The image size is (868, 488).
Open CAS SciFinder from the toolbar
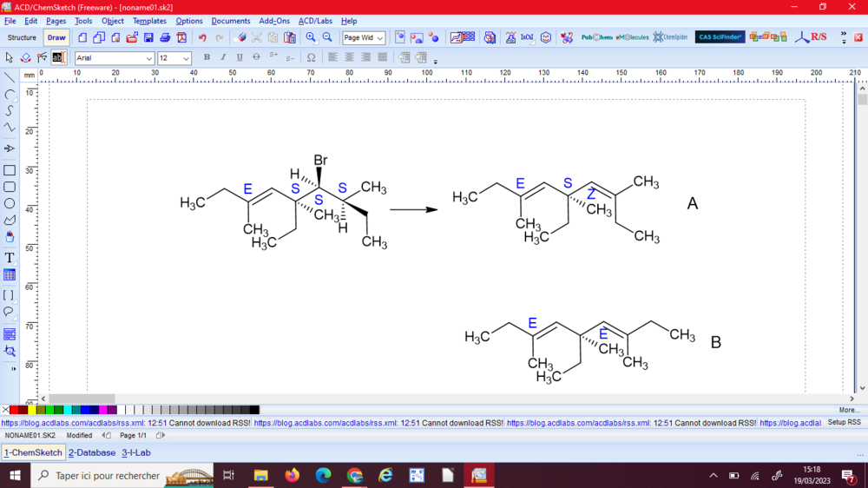(720, 37)
